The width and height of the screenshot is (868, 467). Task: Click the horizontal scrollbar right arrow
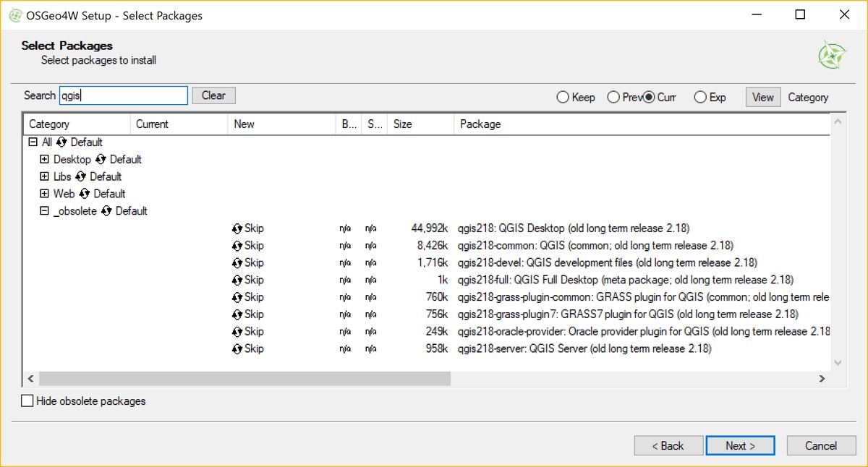822,379
